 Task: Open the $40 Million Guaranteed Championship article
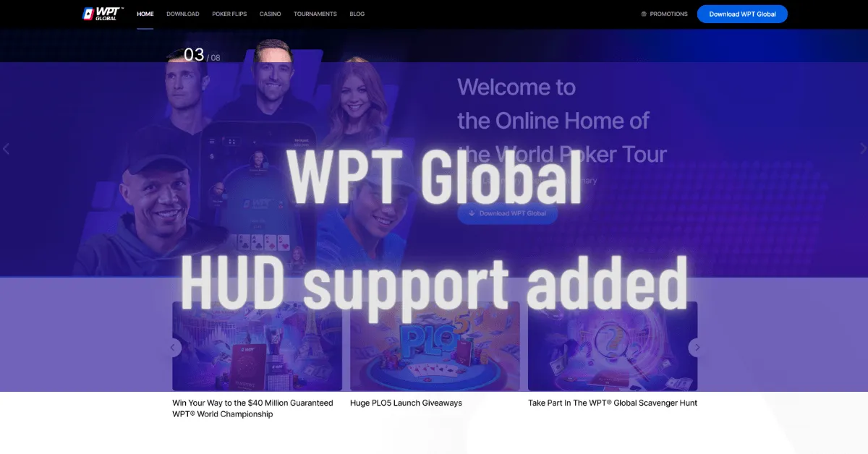tap(252, 408)
